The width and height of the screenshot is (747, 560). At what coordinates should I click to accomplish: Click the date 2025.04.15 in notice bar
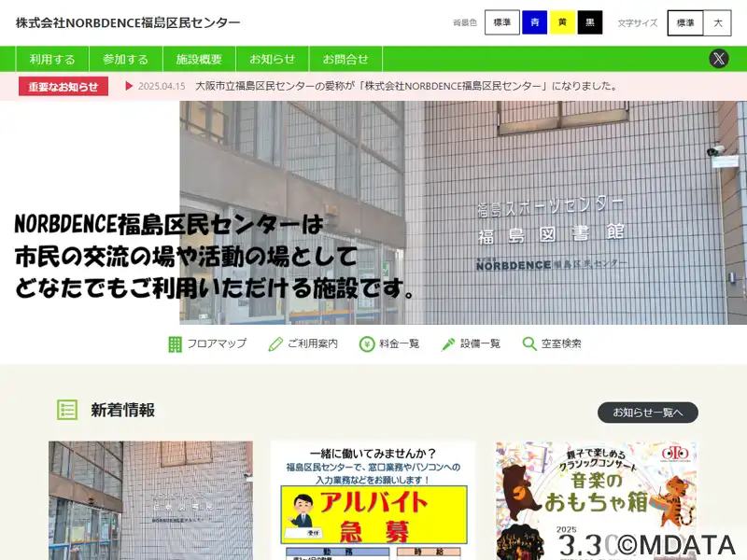162,86
